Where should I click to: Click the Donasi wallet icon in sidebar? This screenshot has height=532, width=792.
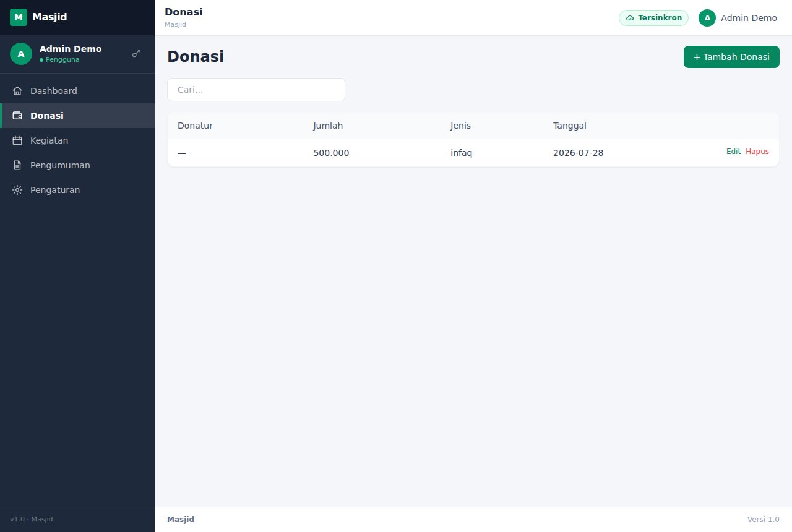pyautogui.click(x=17, y=116)
